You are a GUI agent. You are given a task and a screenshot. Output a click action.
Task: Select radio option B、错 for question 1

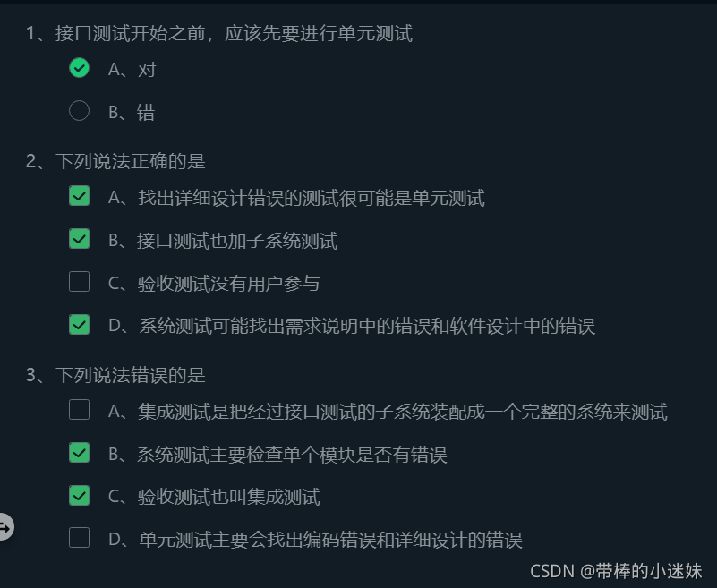point(79,111)
